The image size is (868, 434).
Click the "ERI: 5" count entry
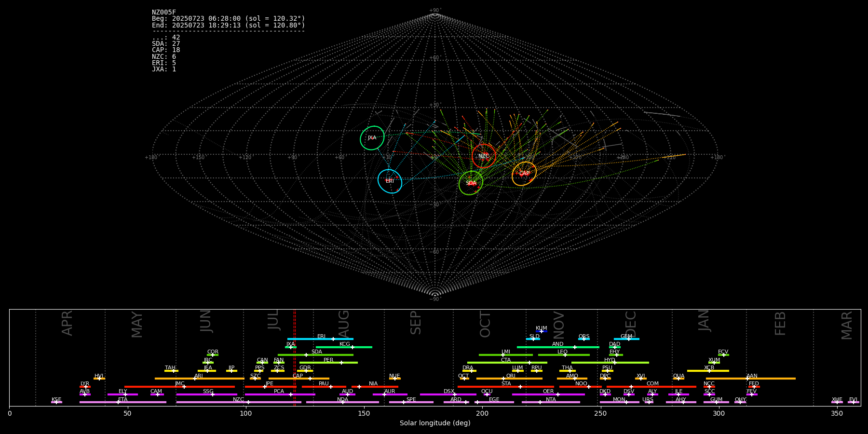164,63
